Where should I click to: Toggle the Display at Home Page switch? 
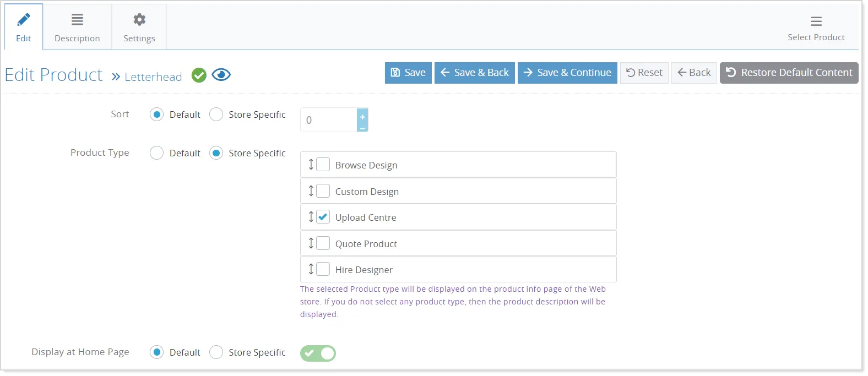[318, 353]
